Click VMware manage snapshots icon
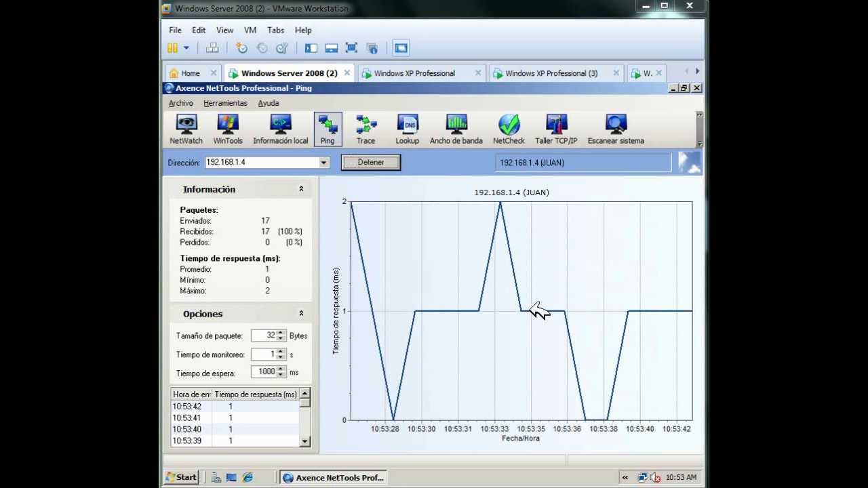Image resolution: width=868 pixels, height=488 pixels. (282, 48)
